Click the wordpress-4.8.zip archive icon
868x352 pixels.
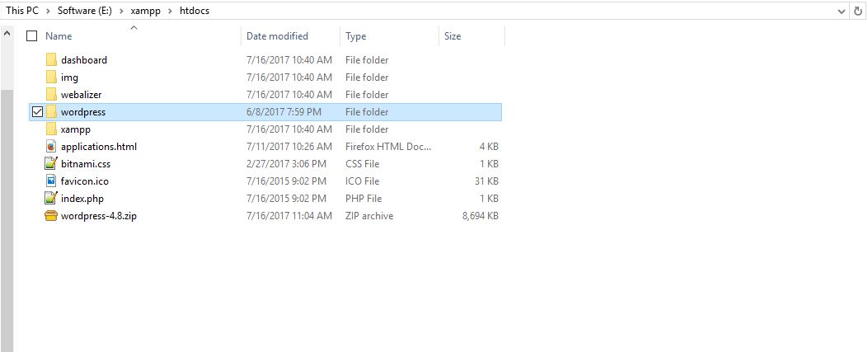(x=51, y=216)
